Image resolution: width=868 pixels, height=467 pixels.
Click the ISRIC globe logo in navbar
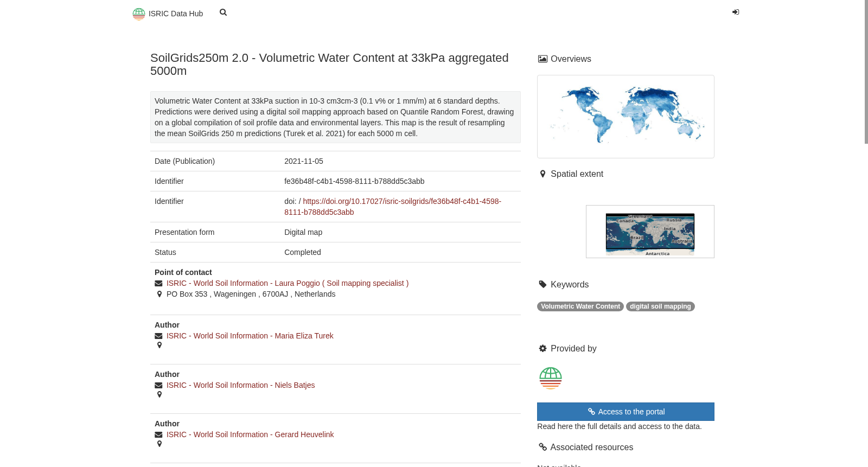click(139, 14)
